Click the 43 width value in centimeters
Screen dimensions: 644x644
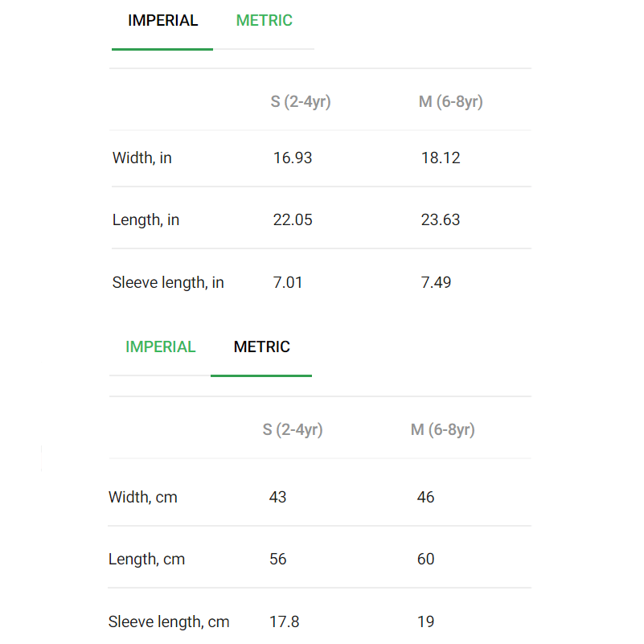[x=277, y=498]
